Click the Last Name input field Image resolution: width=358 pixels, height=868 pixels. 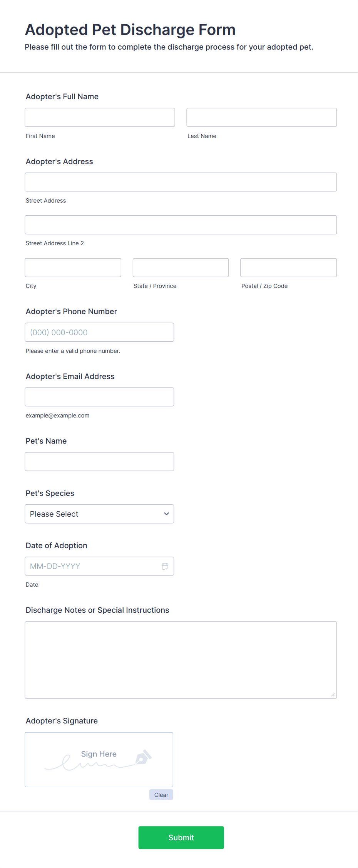pyautogui.click(x=261, y=117)
